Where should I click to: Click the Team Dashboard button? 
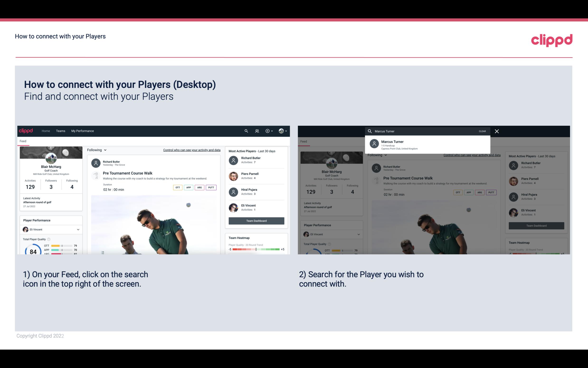tap(256, 220)
